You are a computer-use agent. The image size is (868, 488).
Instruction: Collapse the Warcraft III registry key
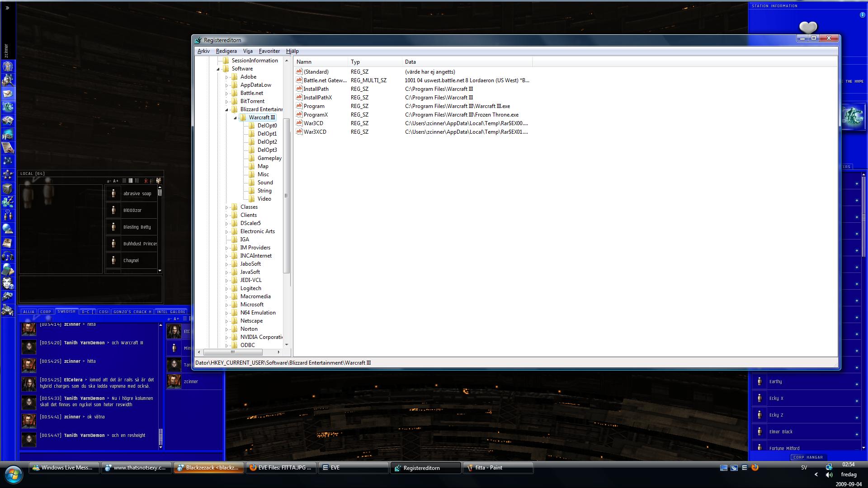(x=236, y=117)
